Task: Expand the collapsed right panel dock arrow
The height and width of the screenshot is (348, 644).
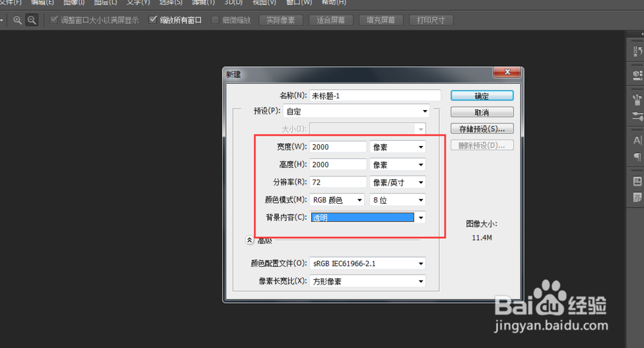Action: (x=642, y=34)
